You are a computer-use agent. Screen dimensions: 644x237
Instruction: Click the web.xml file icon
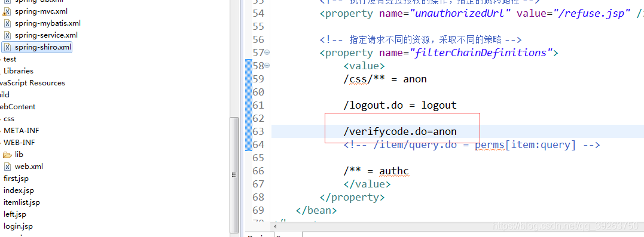(x=7, y=167)
